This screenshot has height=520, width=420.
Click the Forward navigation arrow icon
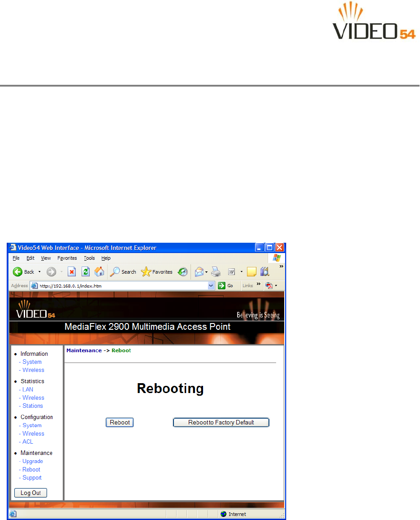click(51, 272)
